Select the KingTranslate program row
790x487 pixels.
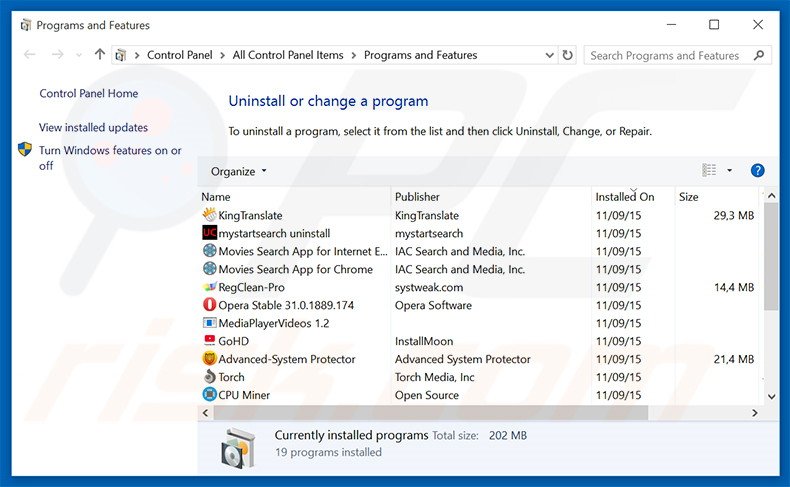[x=478, y=215]
